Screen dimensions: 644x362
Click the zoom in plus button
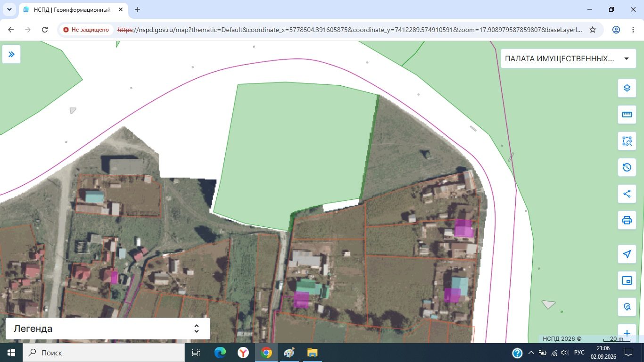pyautogui.click(x=627, y=333)
